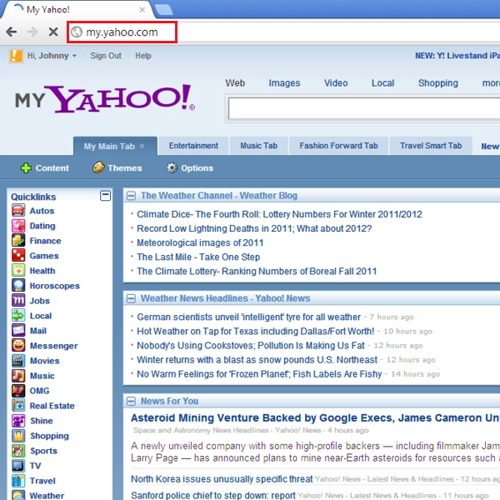Collapse the Quicklinks panel
This screenshot has height=500, width=500.
[x=105, y=196]
